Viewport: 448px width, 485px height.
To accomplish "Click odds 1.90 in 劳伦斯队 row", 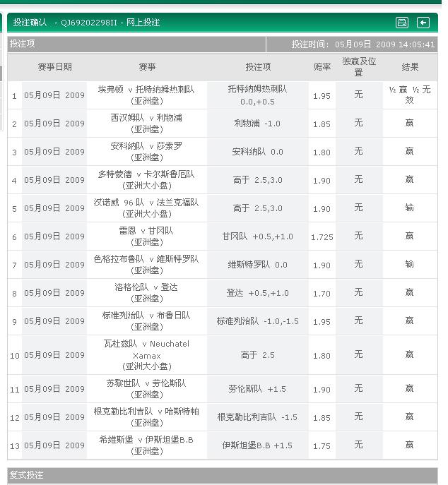I will 322,390.
